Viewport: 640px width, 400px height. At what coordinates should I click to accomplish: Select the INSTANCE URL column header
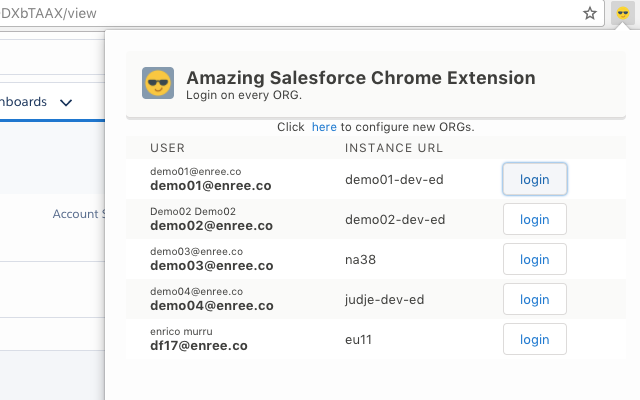pos(394,148)
